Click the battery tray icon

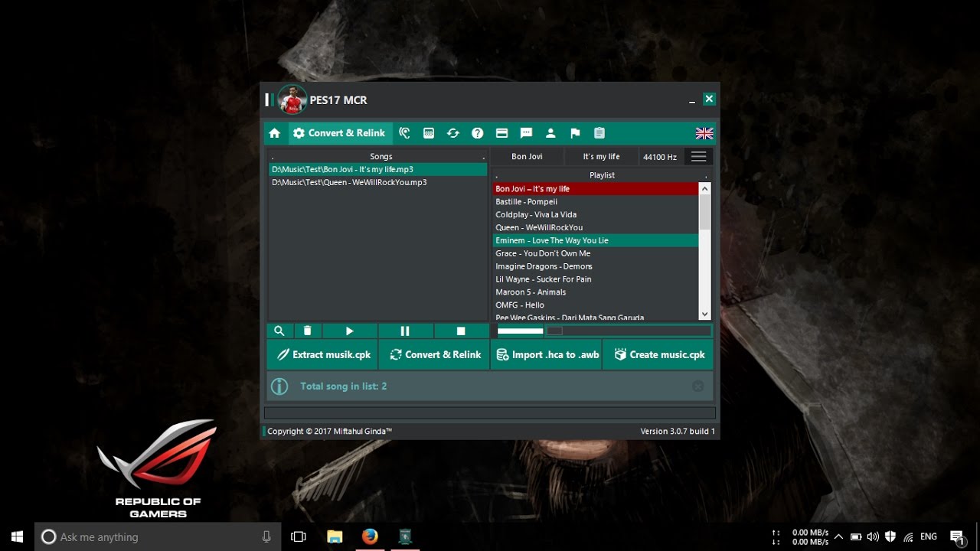click(856, 537)
